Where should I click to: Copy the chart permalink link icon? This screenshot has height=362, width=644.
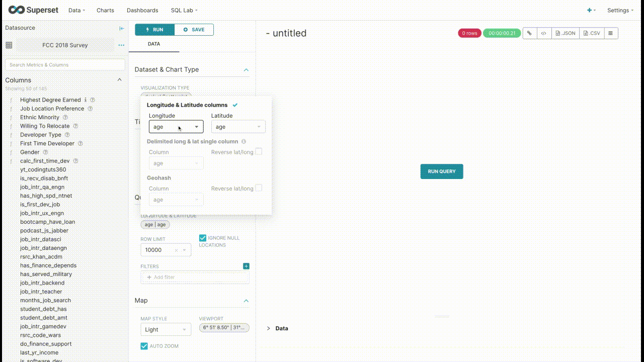529,33
